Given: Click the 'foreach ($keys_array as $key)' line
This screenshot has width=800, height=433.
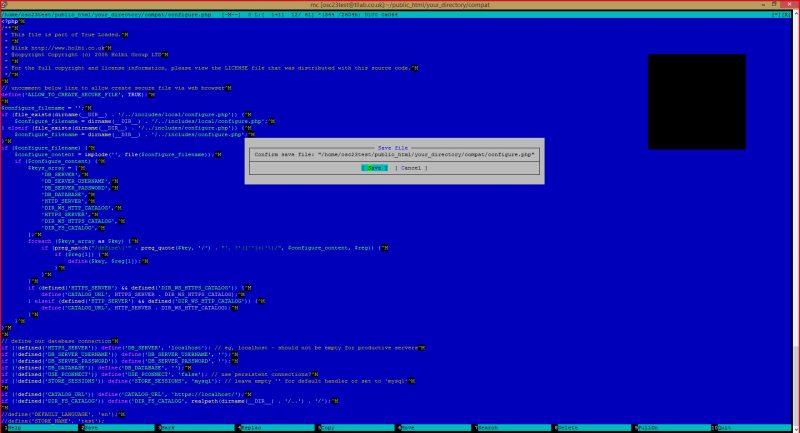Looking at the screenshot, I should [83, 241].
